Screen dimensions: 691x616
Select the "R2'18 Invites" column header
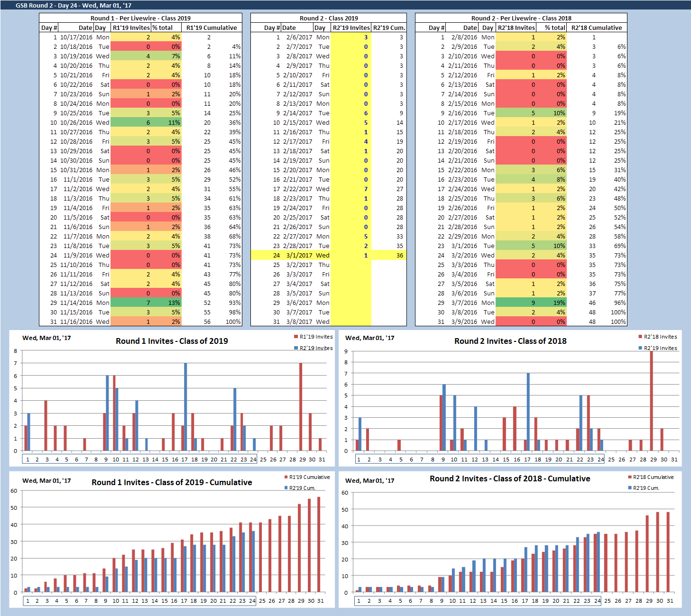coord(516,28)
